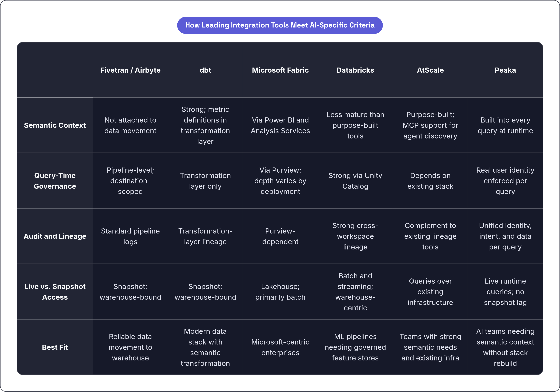Select cell 'Less mature than purpose-built tools'
Viewport: 560px width, 392px height.
355,125
